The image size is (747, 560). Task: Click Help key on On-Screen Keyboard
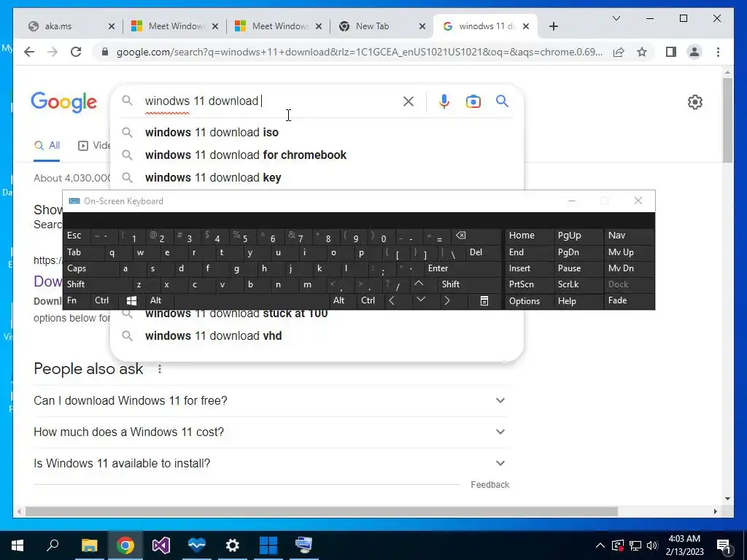click(x=578, y=301)
